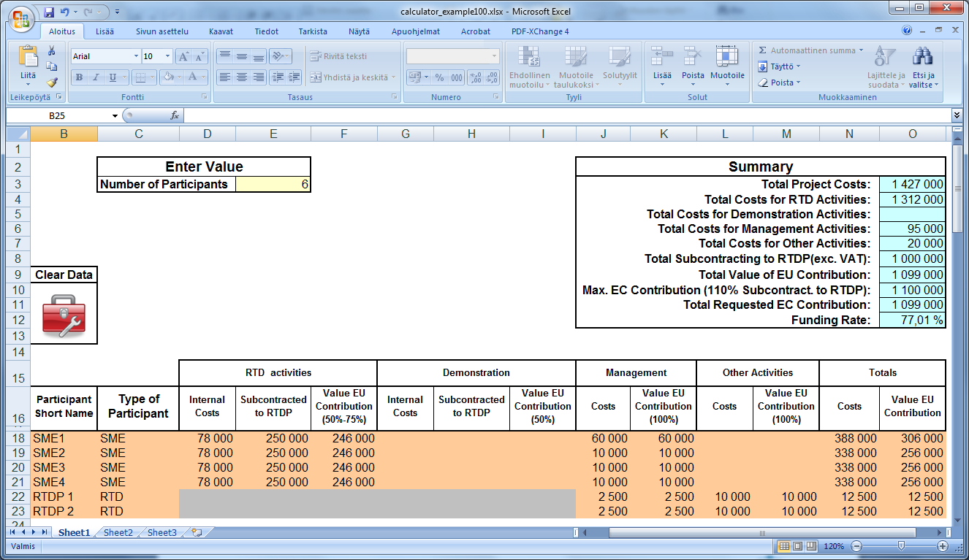Viewport: 969px width, 560px height.
Task: Click the fx insert function icon
Action: point(175,115)
